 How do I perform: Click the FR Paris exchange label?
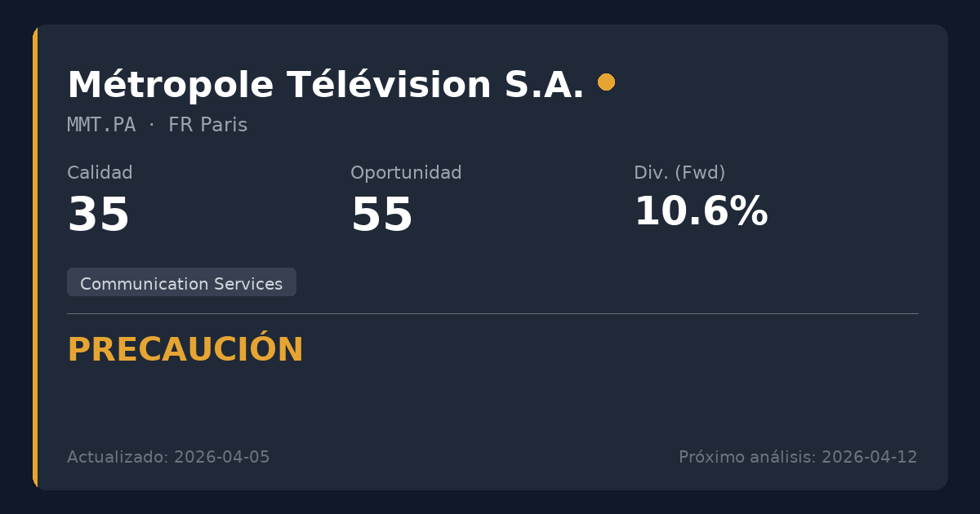207,125
